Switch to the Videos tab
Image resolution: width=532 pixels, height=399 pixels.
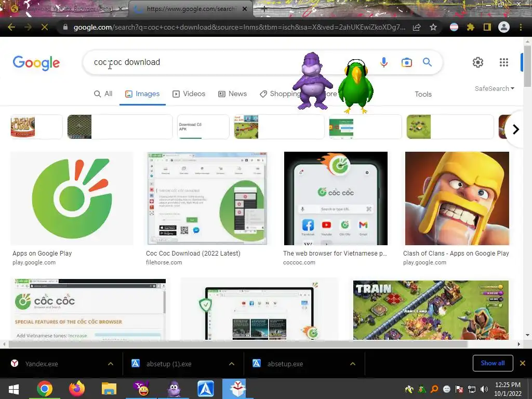point(189,94)
